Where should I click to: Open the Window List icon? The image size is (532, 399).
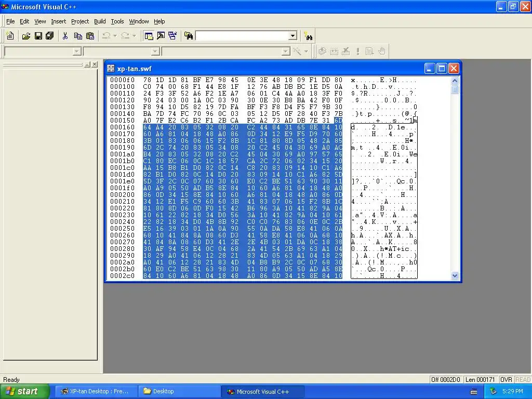172,36
